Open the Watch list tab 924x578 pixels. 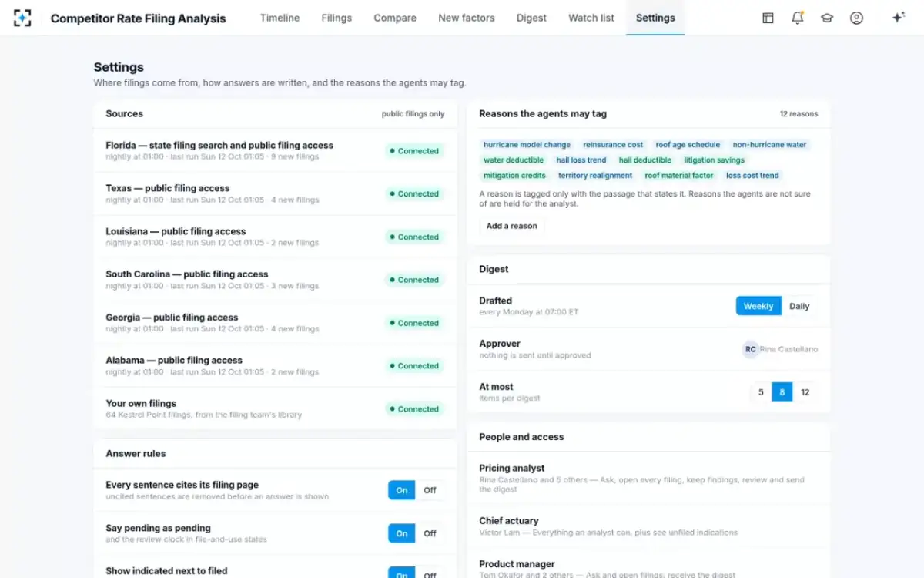click(x=591, y=18)
